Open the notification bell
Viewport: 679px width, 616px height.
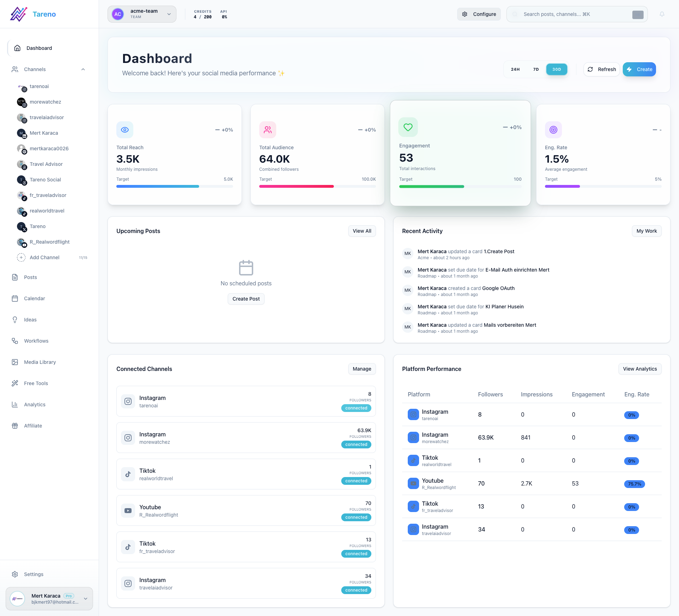662,14
